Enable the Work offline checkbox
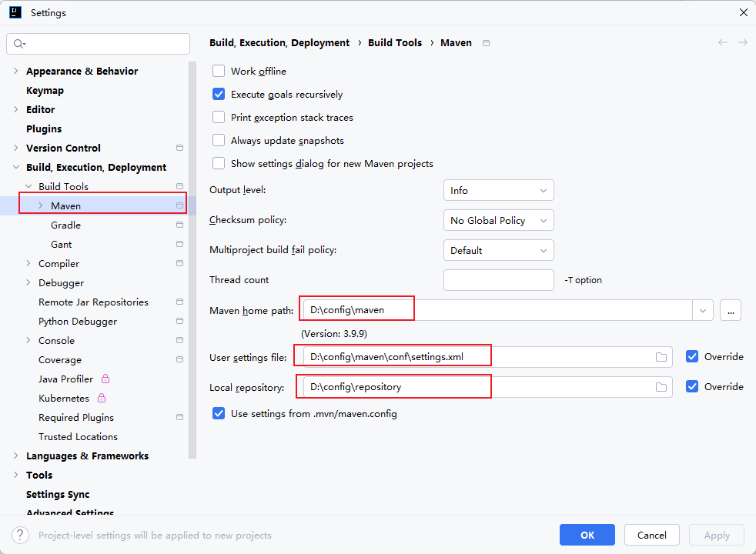This screenshot has height=554, width=756. [x=219, y=72]
